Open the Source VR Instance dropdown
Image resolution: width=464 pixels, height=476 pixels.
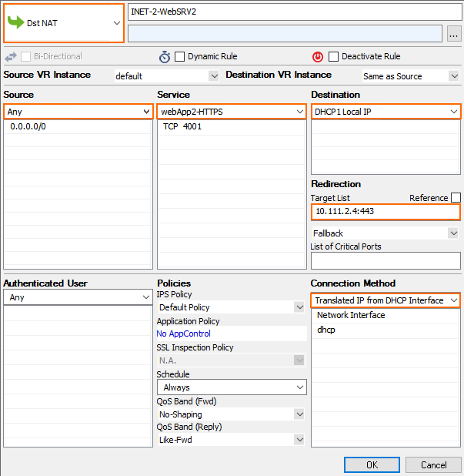[167, 76]
